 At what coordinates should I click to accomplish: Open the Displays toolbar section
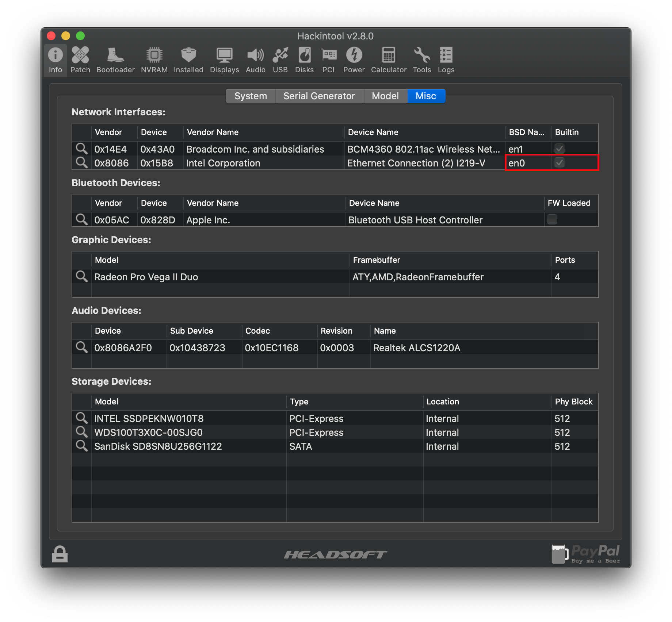[224, 60]
